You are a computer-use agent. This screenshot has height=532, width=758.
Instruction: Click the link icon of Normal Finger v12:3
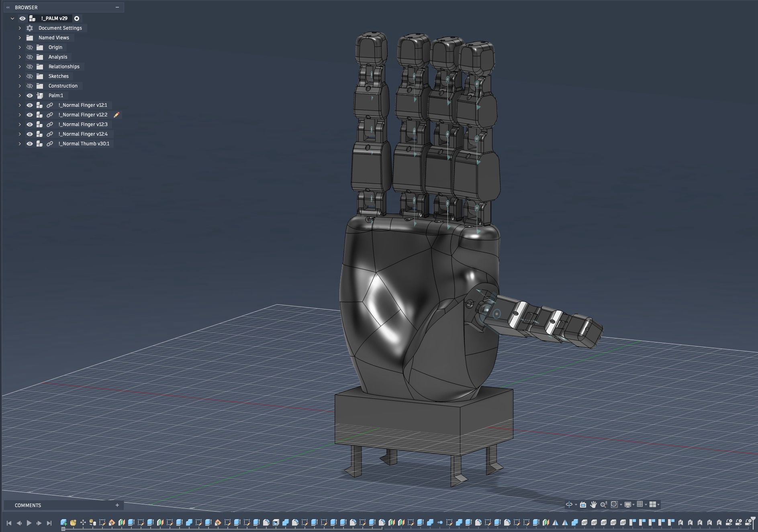click(50, 124)
